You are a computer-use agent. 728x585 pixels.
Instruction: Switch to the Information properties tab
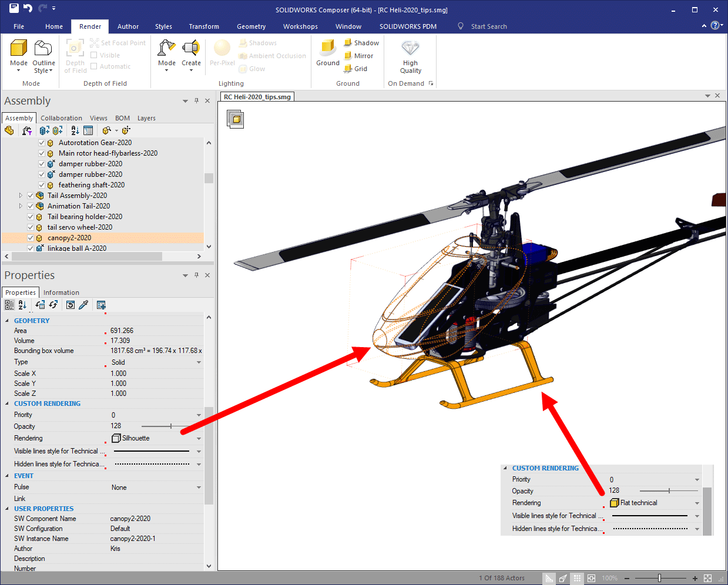(61, 292)
